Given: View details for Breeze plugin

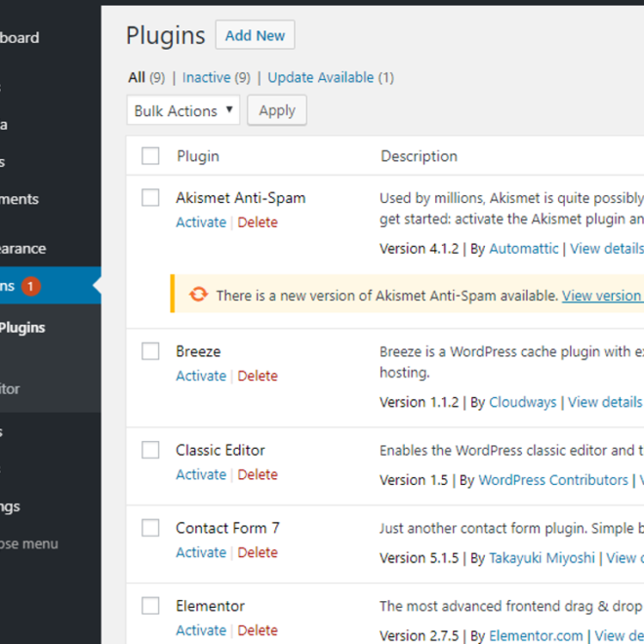Looking at the screenshot, I should 605,402.
